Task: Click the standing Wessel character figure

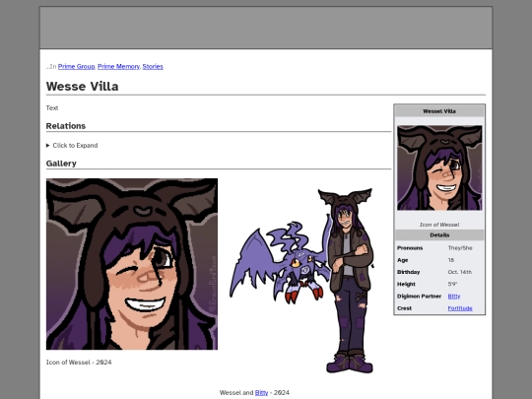Action: point(348,281)
